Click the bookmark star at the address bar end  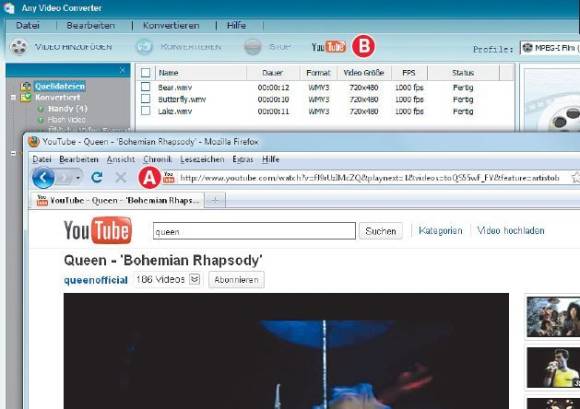point(576,178)
